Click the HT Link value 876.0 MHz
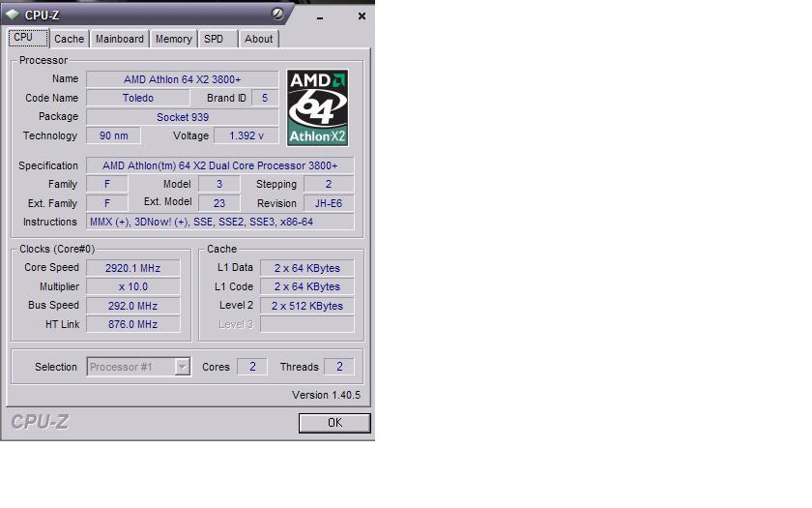The height and width of the screenshot is (508, 812). (133, 324)
